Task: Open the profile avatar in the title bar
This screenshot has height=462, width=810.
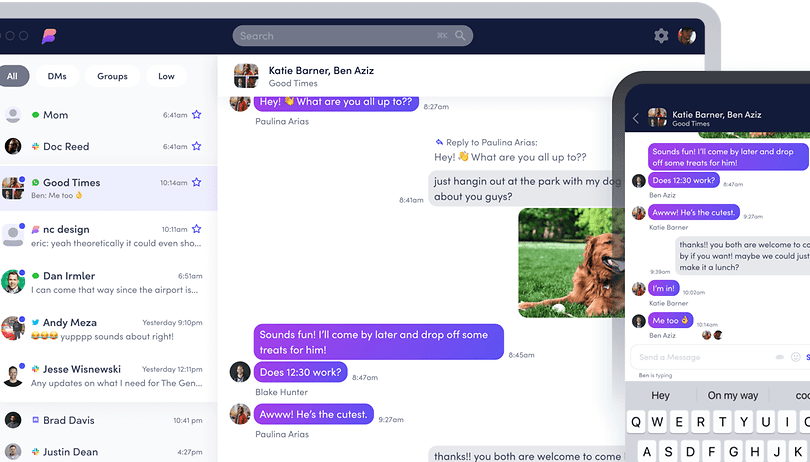Action: pyautogui.click(x=687, y=36)
